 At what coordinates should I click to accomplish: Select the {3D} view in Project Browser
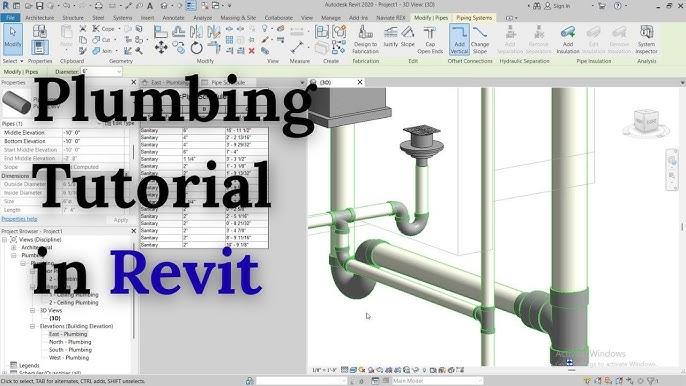55,318
